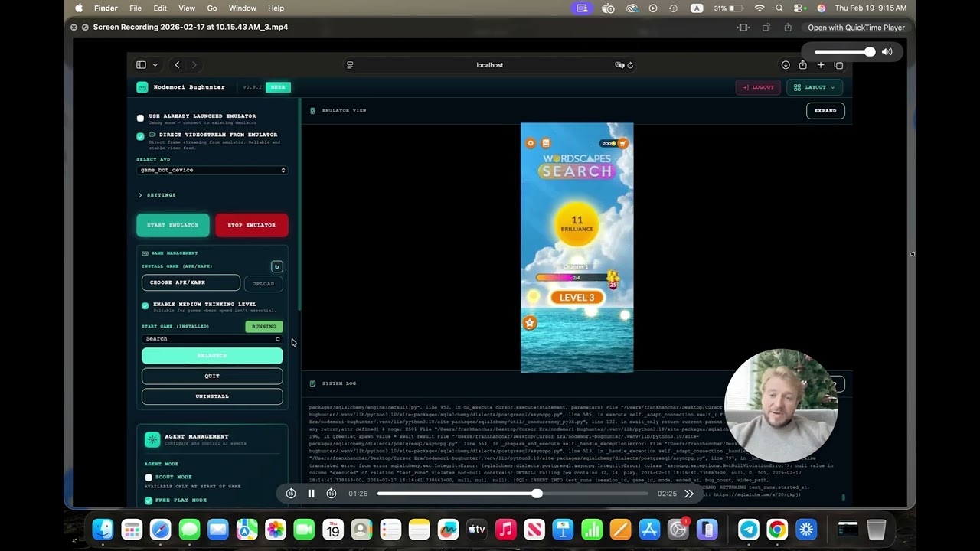Open Photos app from the Dock

point(275,530)
